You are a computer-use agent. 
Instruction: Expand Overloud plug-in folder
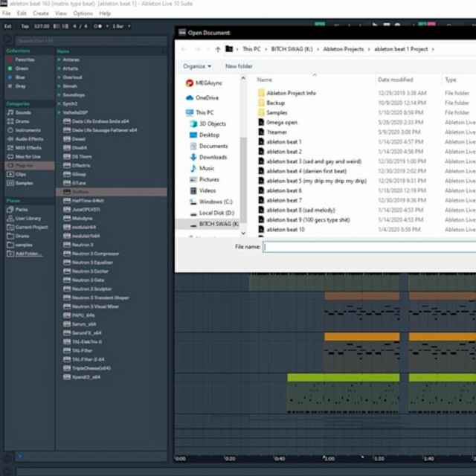pyautogui.click(x=59, y=77)
